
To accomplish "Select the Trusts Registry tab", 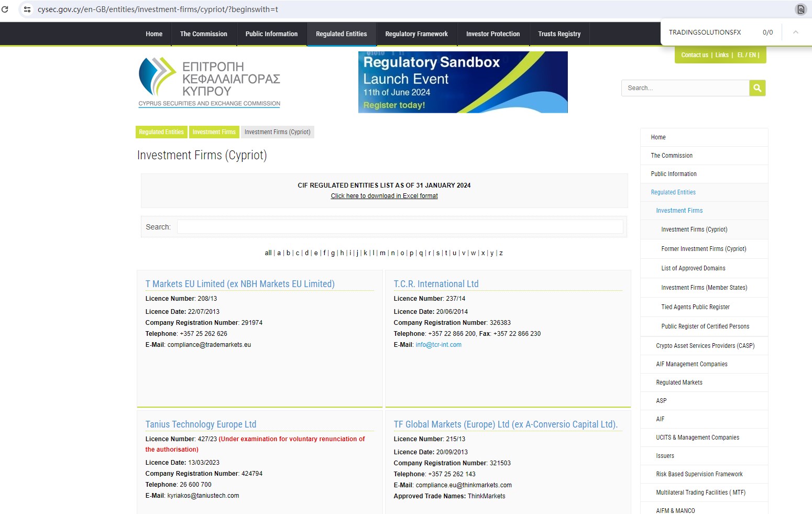I will coord(559,34).
